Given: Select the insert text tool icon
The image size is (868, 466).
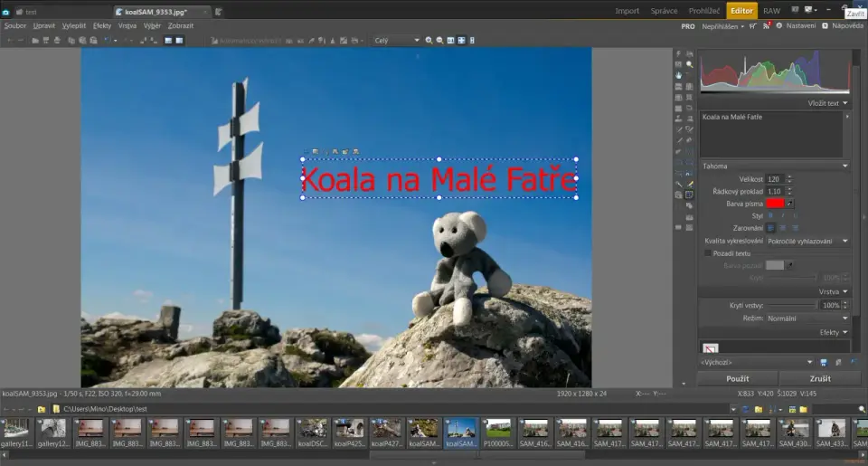Looking at the screenshot, I should [690, 195].
